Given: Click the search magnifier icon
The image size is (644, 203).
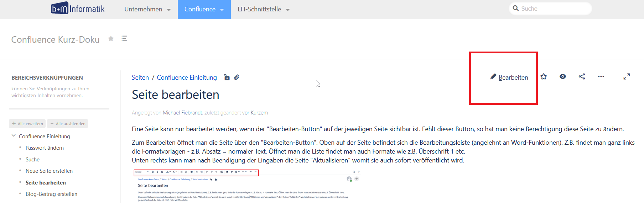Looking at the screenshot, I should point(515,8).
